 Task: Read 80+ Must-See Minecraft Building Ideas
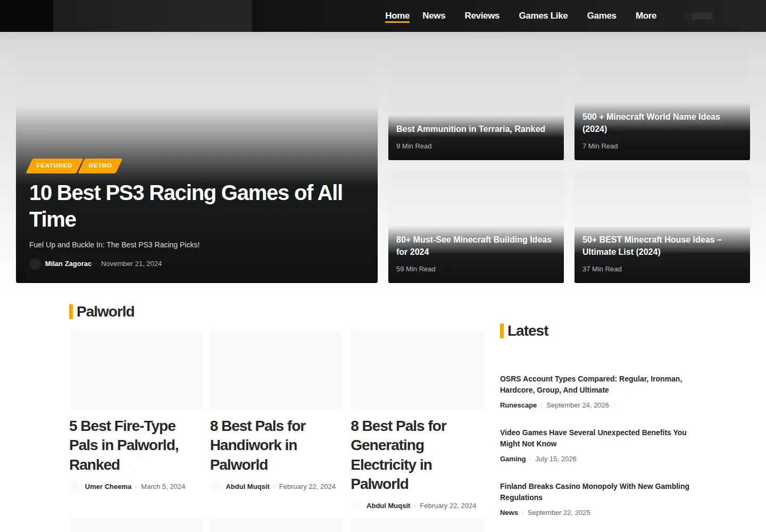(x=474, y=246)
